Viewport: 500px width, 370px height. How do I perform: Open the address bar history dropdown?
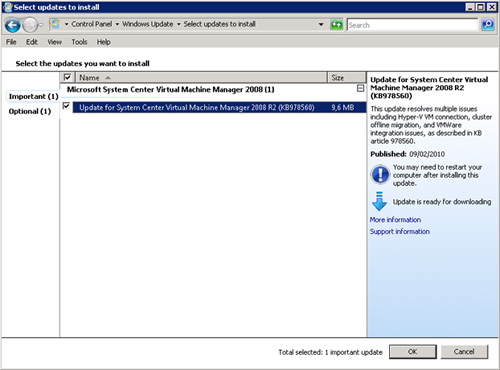pyautogui.click(x=321, y=24)
